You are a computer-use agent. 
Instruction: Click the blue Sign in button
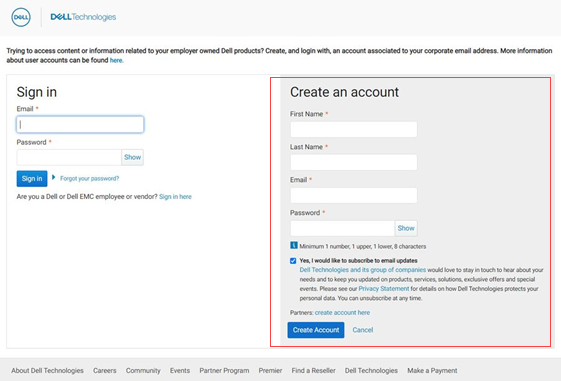tap(32, 179)
